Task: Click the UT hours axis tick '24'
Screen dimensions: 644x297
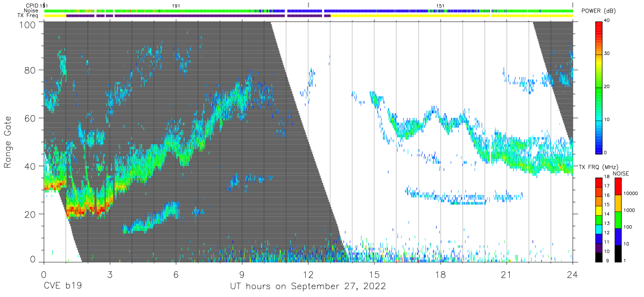Action: tap(573, 274)
